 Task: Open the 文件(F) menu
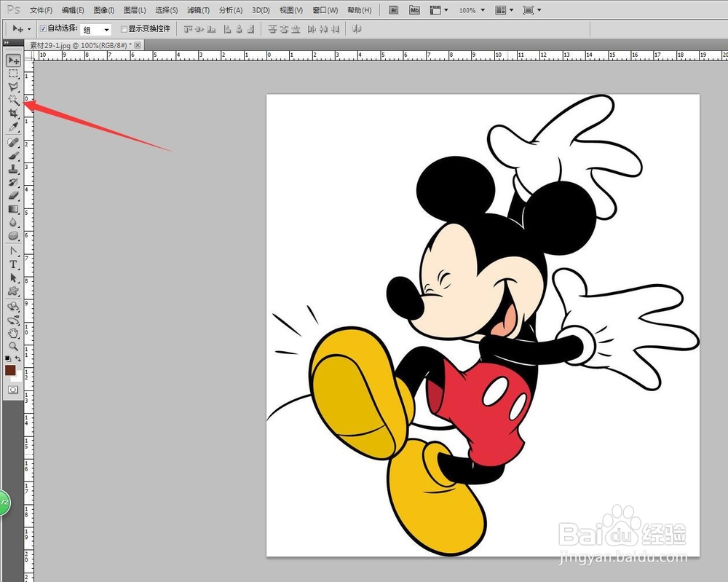41,9
